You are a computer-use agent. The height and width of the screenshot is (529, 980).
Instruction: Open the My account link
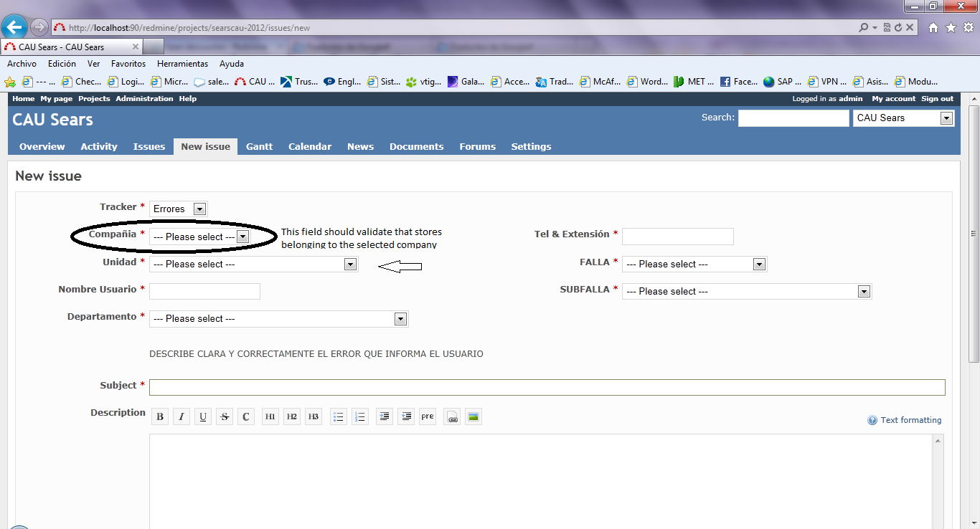(x=894, y=99)
